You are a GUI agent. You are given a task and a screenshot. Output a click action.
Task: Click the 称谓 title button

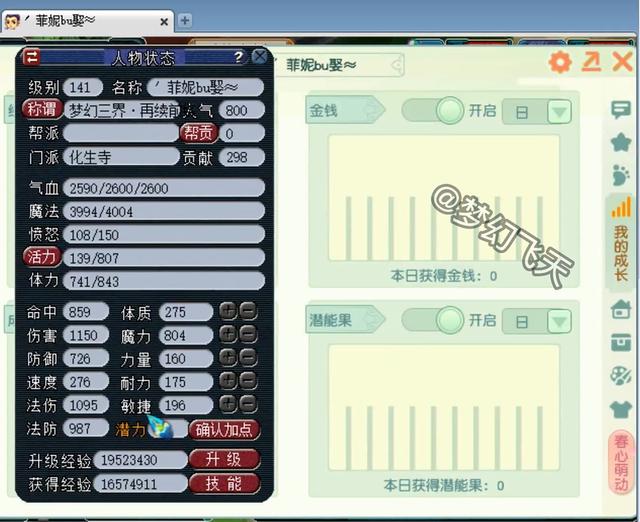(x=42, y=110)
